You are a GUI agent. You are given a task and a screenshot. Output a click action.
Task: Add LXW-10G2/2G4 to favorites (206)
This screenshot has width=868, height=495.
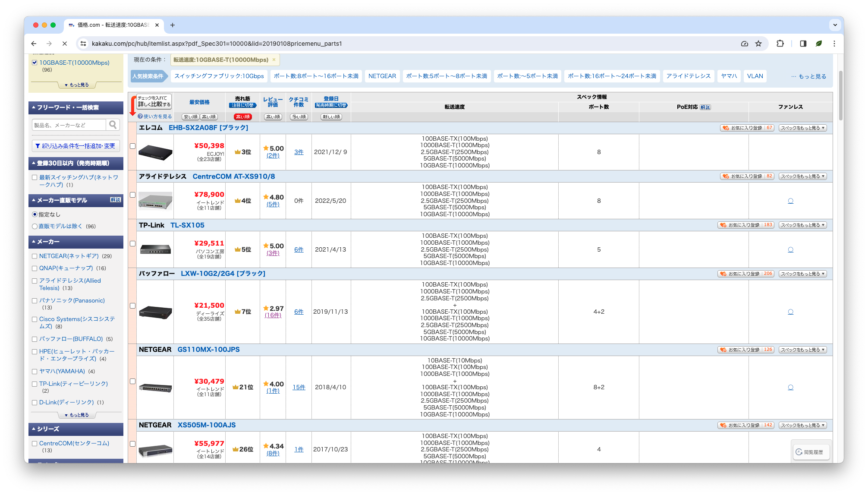(x=746, y=274)
